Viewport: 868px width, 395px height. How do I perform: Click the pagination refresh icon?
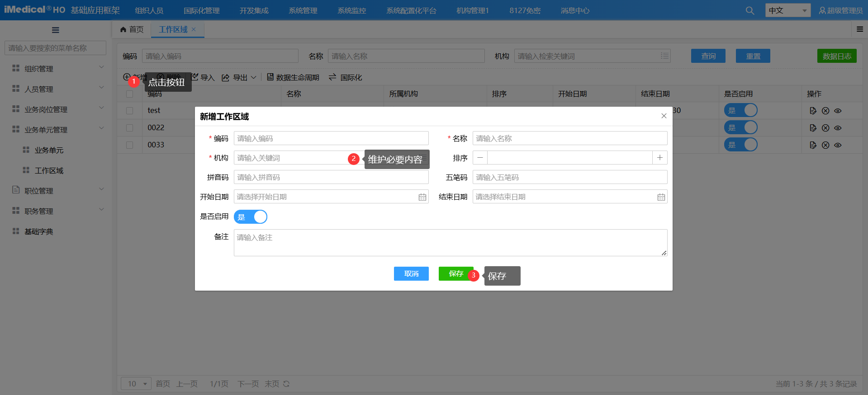(286, 384)
